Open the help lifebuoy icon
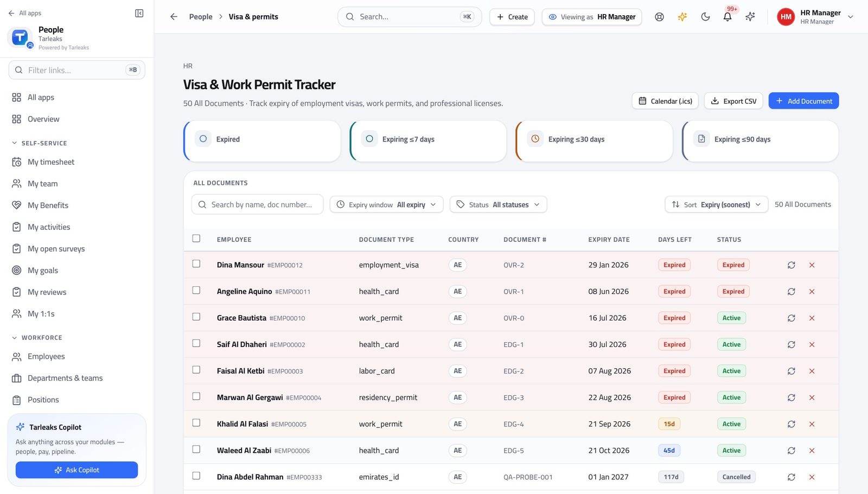This screenshot has width=868, height=494. coord(659,17)
